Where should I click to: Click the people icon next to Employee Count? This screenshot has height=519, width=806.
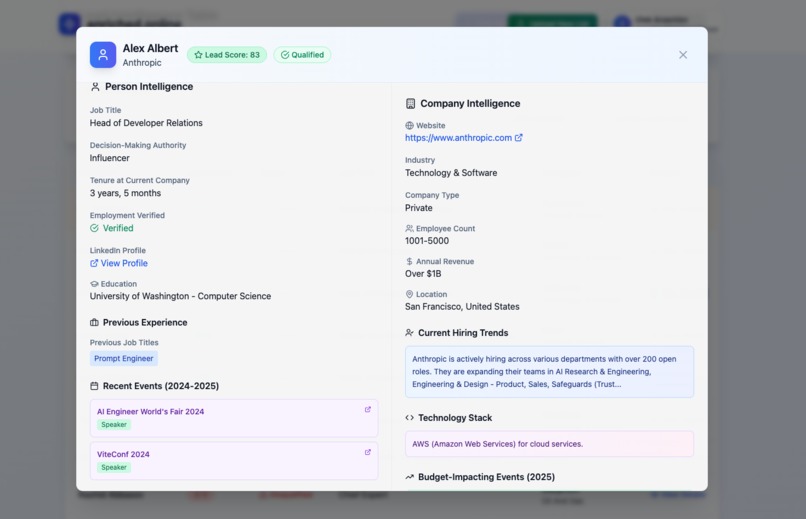point(409,228)
